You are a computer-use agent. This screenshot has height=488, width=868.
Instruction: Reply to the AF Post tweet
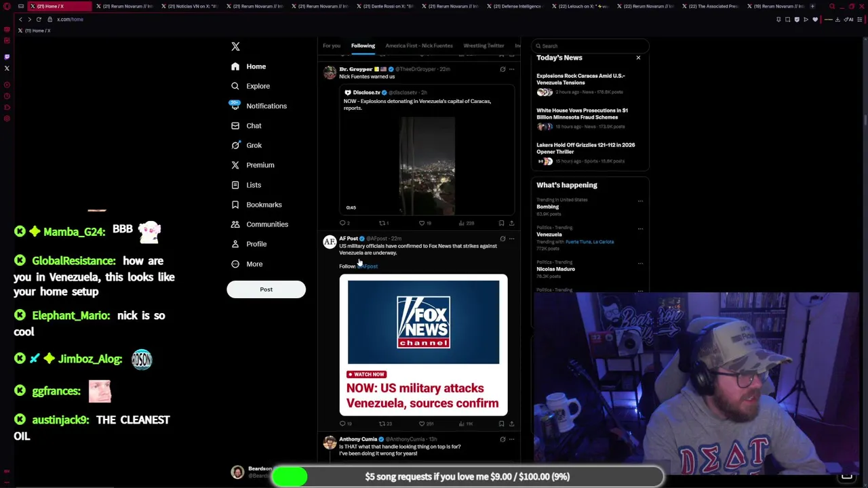tap(345, 424)
